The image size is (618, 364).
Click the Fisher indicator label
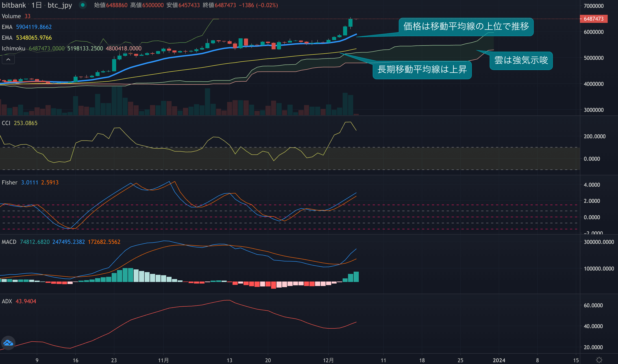9,182
